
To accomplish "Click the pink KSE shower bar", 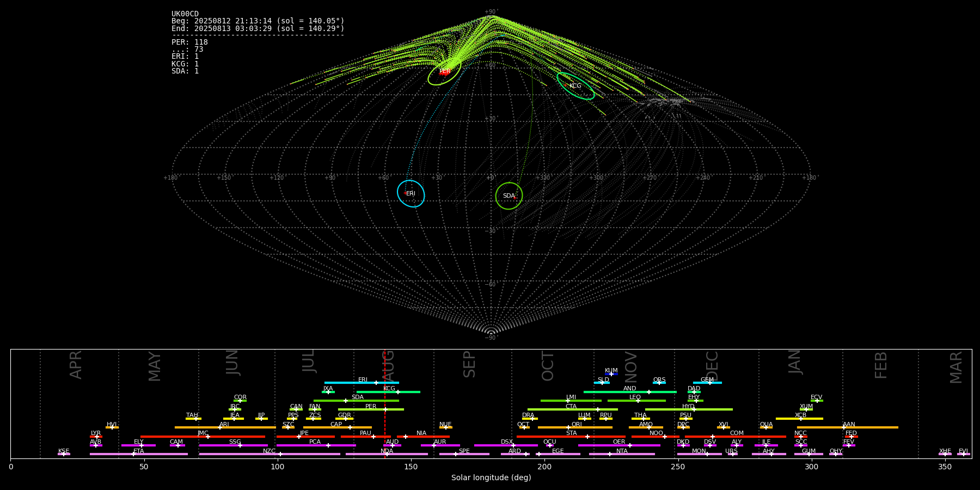I will (64, 454).
